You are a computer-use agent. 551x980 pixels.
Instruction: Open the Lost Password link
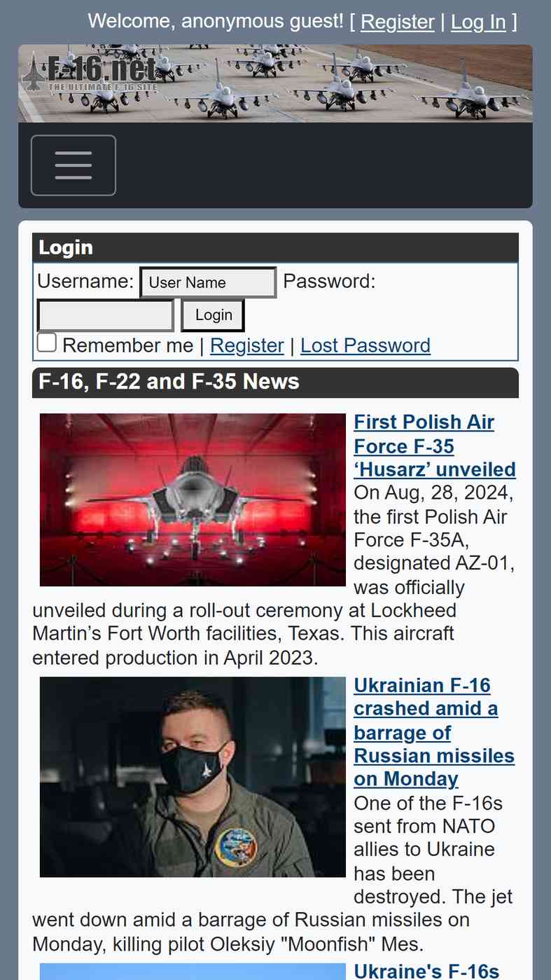365,345
